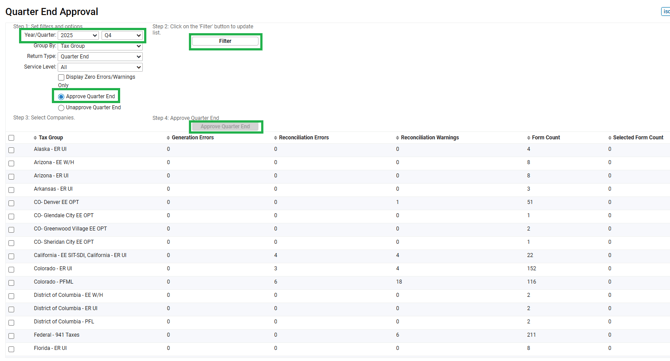
Task: Click the Federal - 941 Taxes text
Action: (56, 335)
